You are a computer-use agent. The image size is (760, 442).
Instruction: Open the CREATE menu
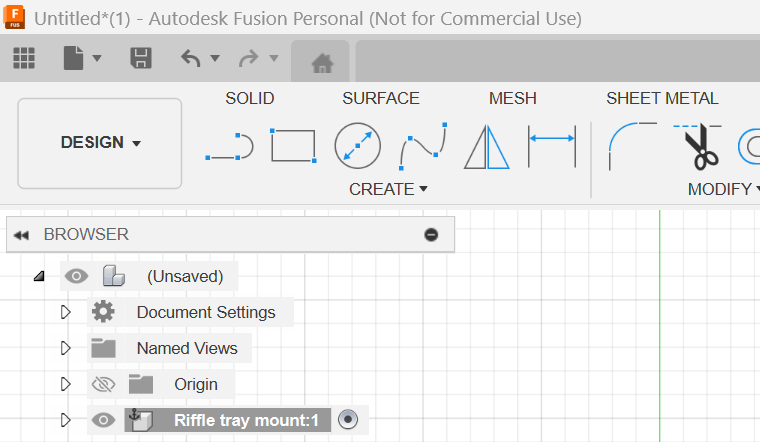coord(388,189)
